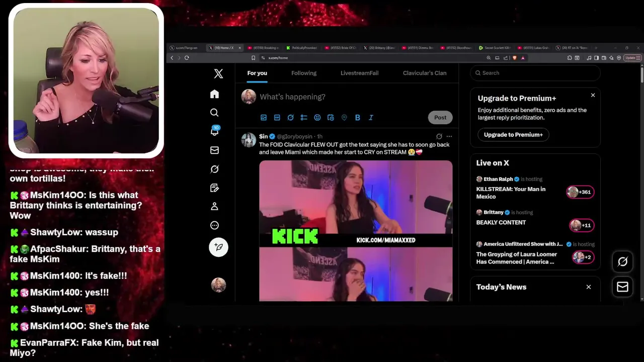This screenshot has width=644, height=362.
Task: Close the Home / X browser tab
Action: pos(239,48)
